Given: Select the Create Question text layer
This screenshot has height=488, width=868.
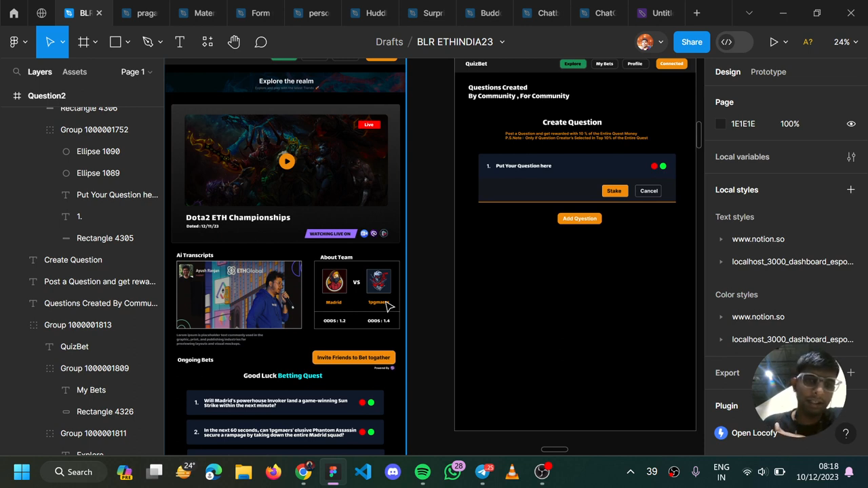Looking at the screenshot, I should tap(73, 260).
